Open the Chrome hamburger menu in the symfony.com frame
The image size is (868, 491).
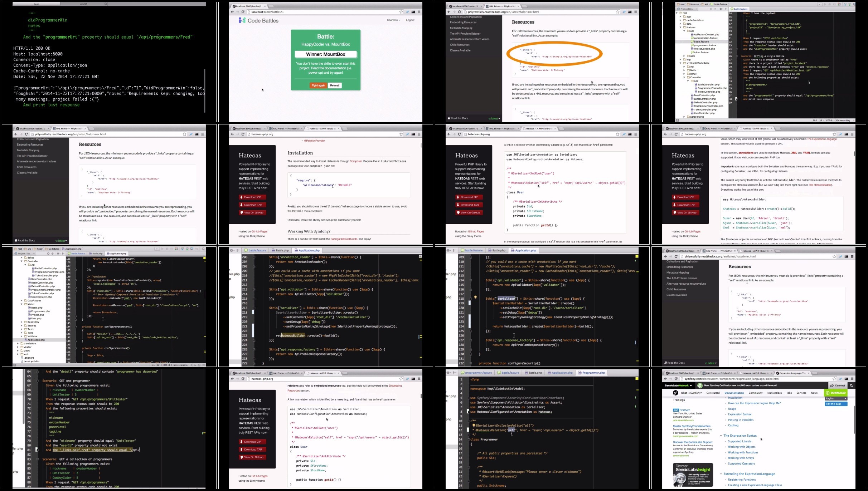click(x=852, y=379)
